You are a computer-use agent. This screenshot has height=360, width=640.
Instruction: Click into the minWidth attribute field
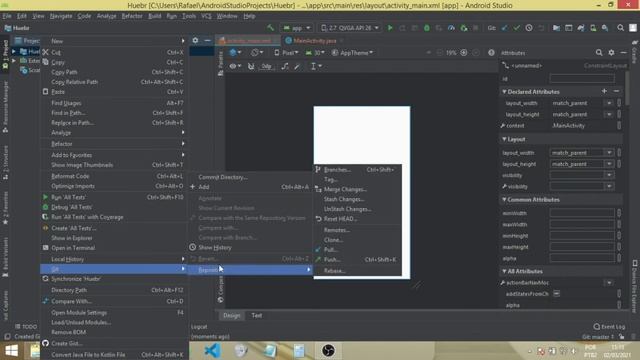tap(582, 213)
